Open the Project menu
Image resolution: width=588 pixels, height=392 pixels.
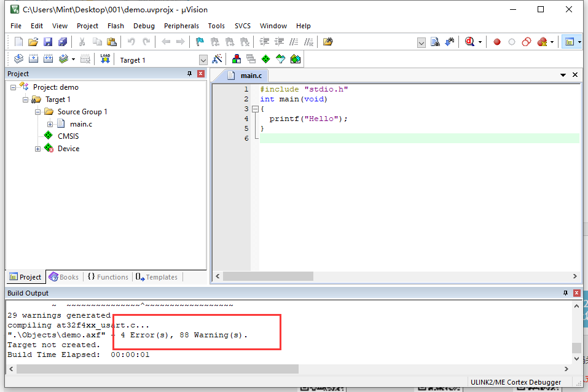click(x=87, y=26)
